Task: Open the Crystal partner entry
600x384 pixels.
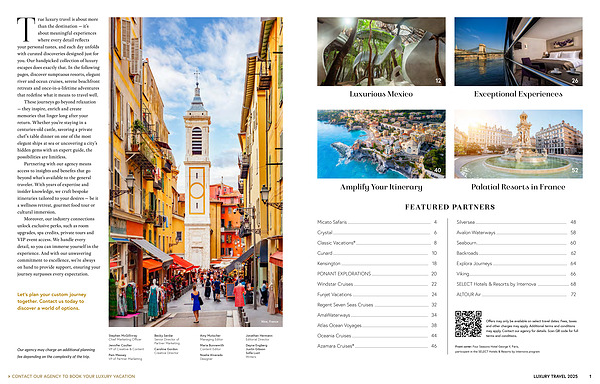Action: (x=377, y=233)
